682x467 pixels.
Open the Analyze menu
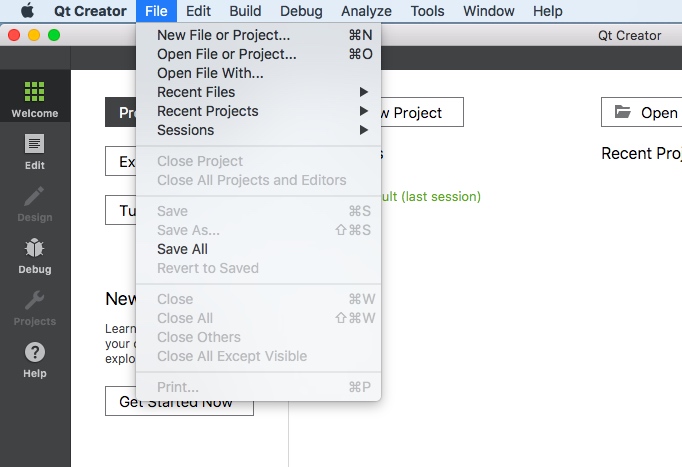coord(366,11)
